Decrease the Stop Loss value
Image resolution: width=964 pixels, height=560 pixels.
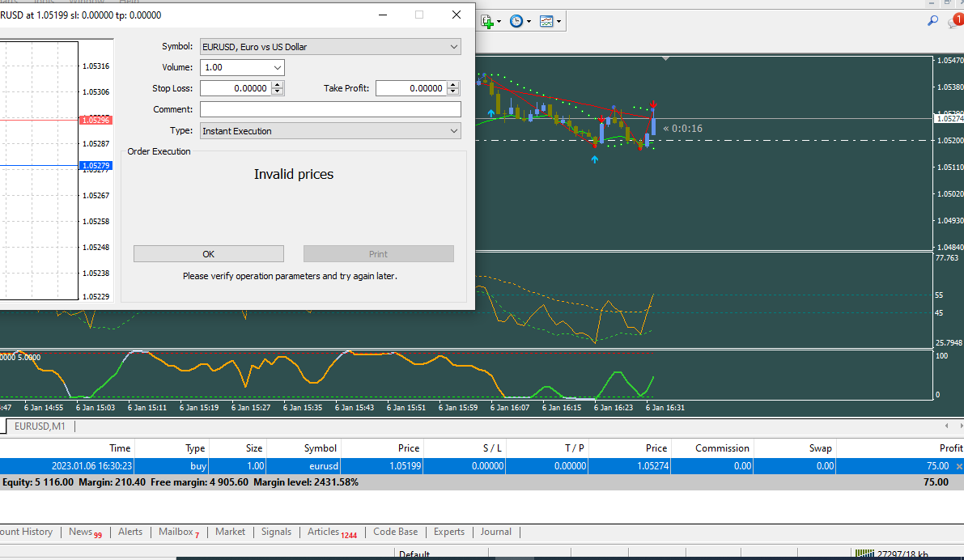point(278,91)
